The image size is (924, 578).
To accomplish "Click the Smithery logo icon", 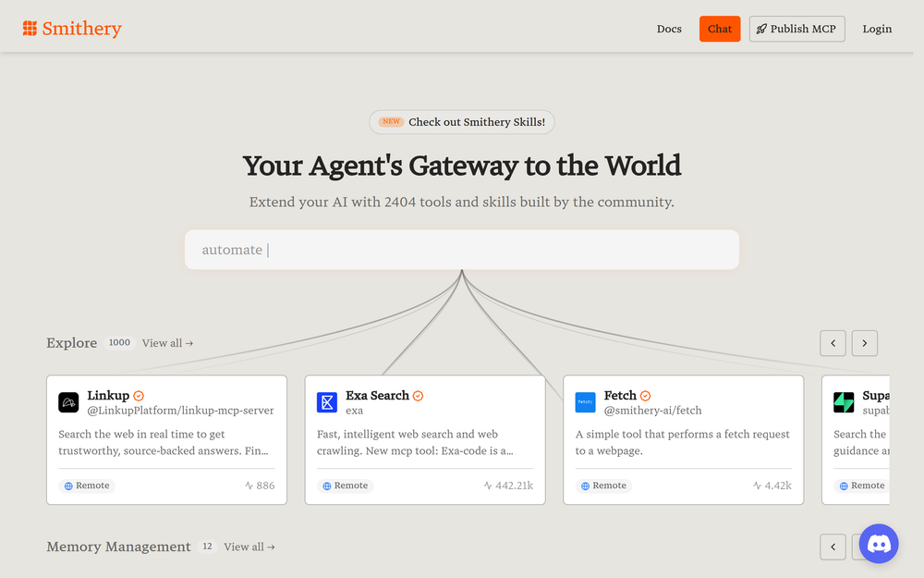I will tap(30, 29).
